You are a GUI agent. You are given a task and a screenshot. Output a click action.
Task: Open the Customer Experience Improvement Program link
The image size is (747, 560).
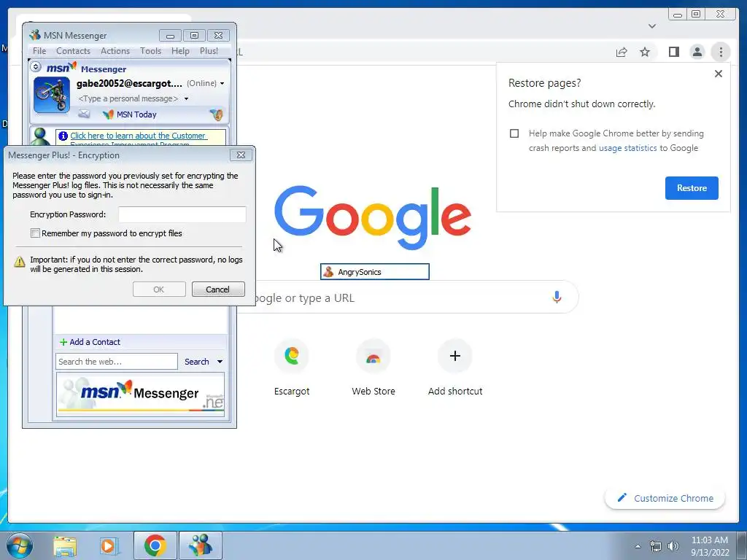click(x=138, y=139)
